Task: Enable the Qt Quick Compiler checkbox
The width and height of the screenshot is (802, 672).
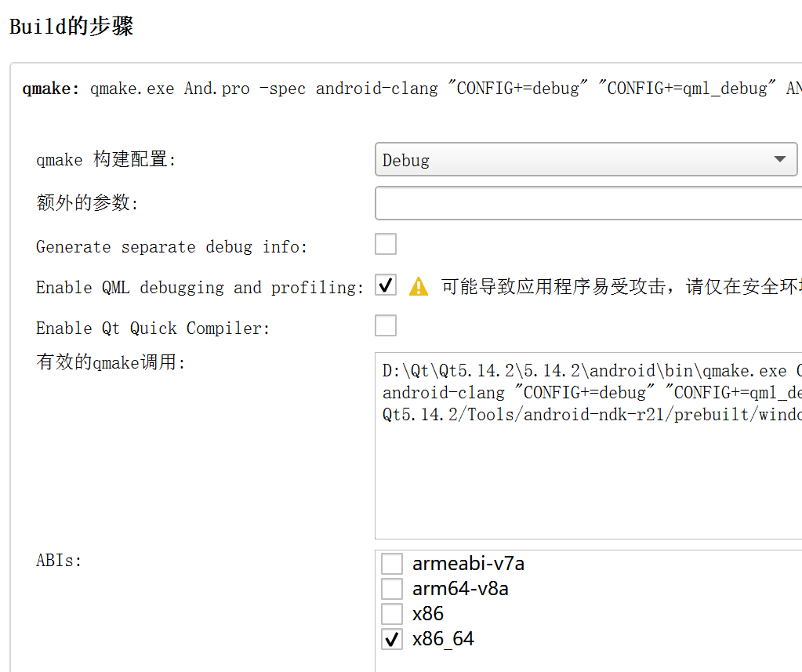Action: click(x=386, y=326)
